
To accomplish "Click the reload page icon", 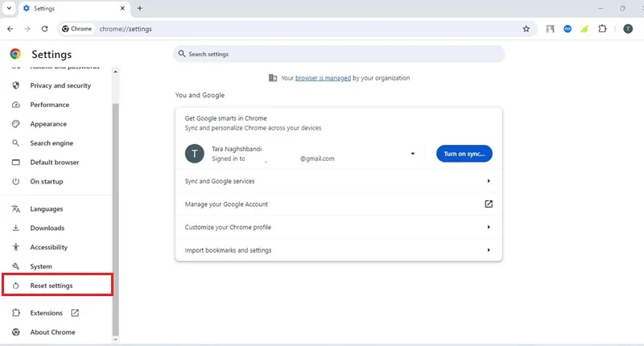I will click(45, 29).
